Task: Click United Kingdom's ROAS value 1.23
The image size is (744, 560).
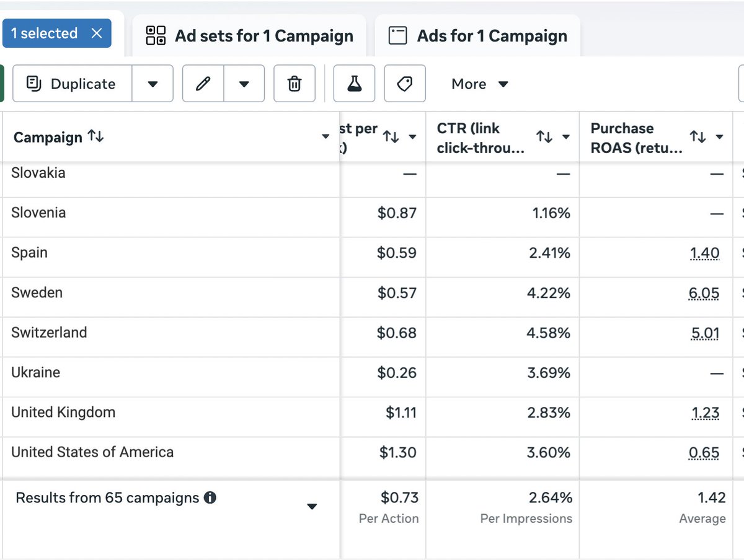Action: 705,413
